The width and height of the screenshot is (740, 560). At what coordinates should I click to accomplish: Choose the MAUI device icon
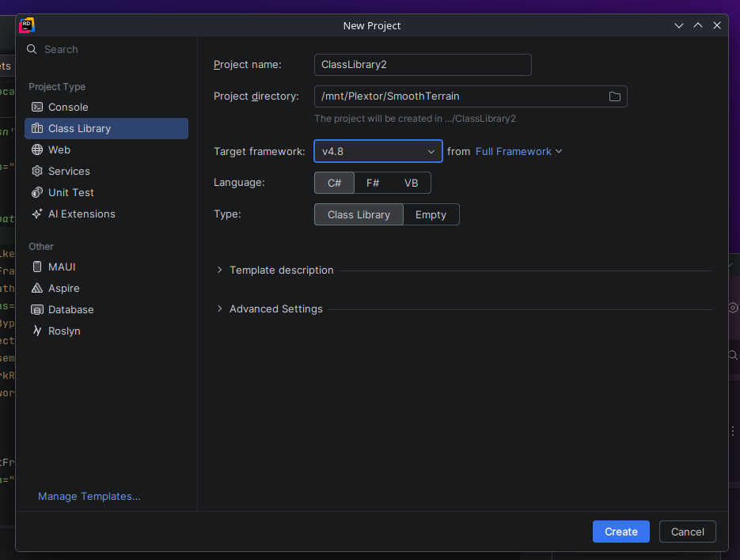tap(36, 267)
